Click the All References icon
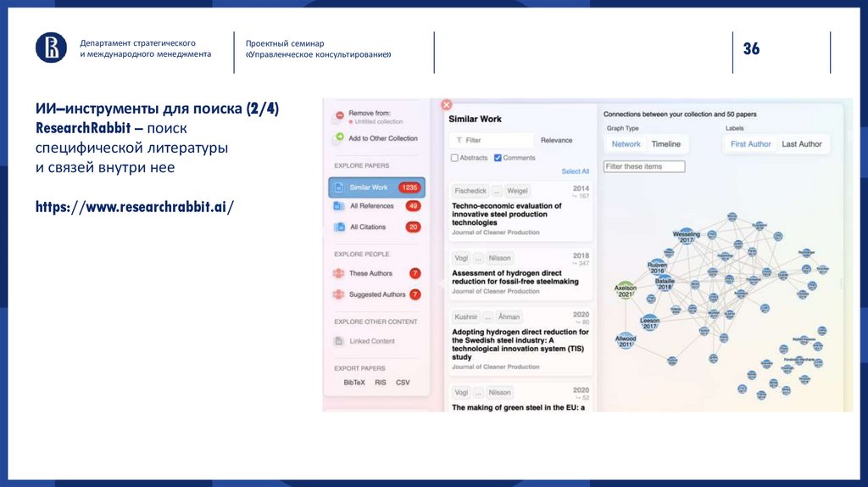 click(x=339, y=206)
